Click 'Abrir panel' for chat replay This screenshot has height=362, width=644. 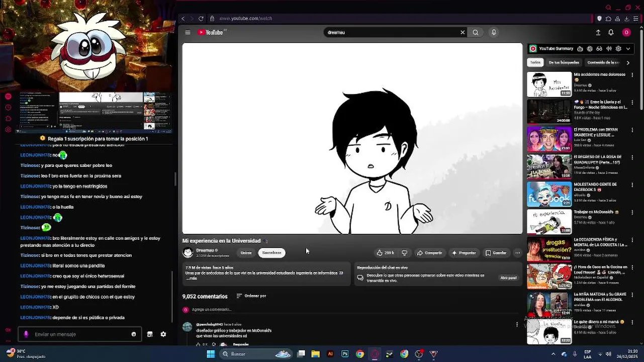pos(508,278)
